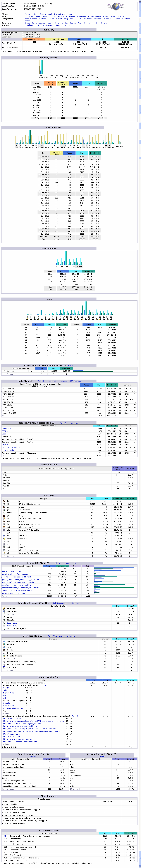141x868 pixels.
Task: Open Search Keyphrases from the navigation
Action: pyautogui.click(x=86, y=23)
